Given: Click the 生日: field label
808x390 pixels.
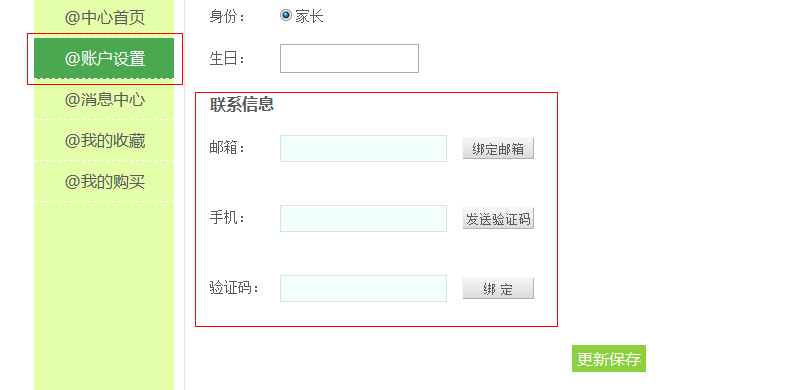Looking at the screenshot, I should (x=227, y=59).
